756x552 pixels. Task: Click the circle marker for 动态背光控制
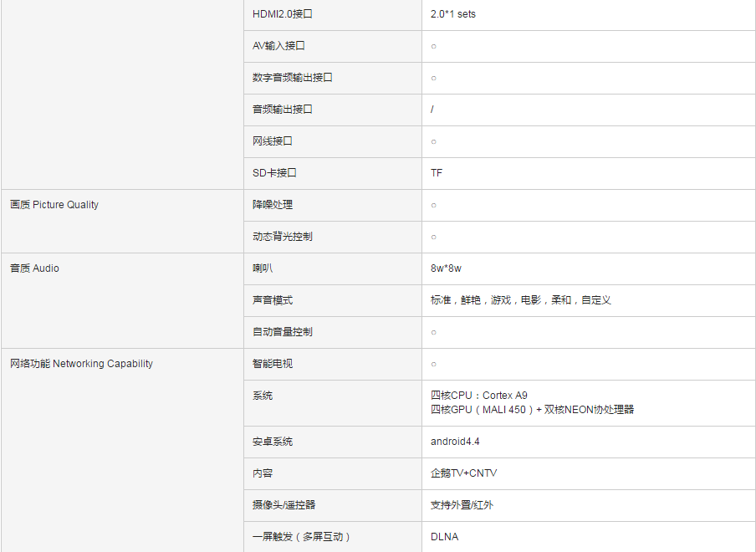(433, 237)
